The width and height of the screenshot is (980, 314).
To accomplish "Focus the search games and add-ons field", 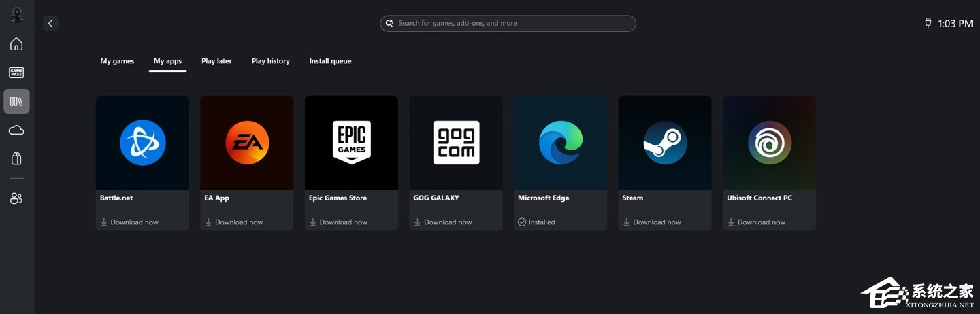I will (508, 23).
